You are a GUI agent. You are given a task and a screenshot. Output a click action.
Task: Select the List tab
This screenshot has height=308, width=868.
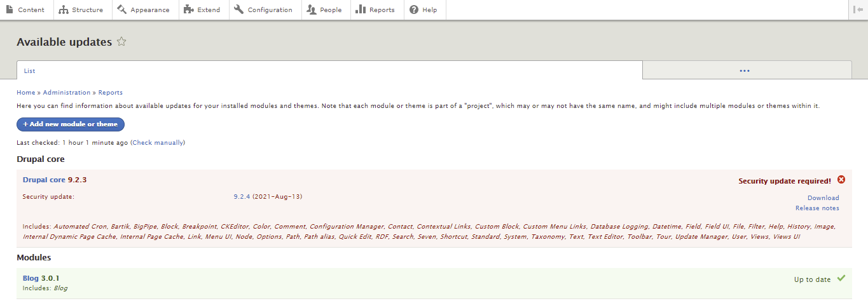[30, 70]
